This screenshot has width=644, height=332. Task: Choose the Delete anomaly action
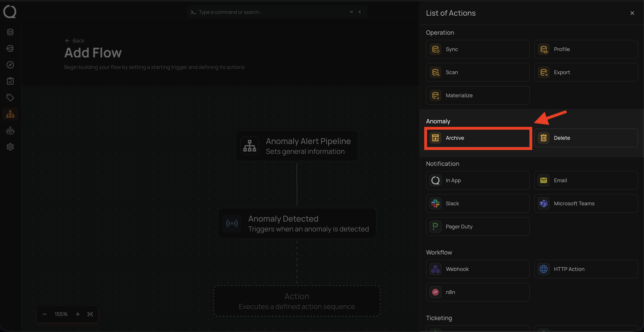tap(586, 138)
